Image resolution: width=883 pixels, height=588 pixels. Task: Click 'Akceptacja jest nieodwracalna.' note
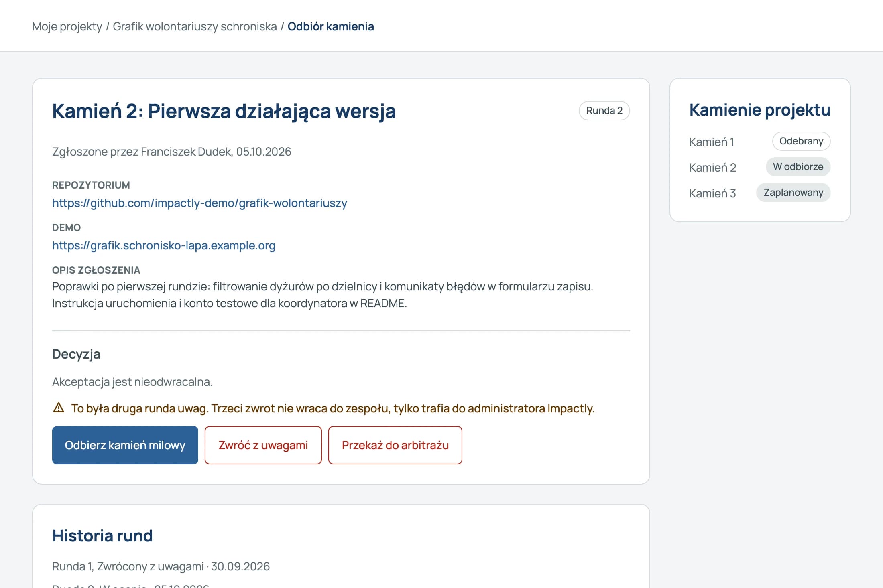tap(132, 382)
